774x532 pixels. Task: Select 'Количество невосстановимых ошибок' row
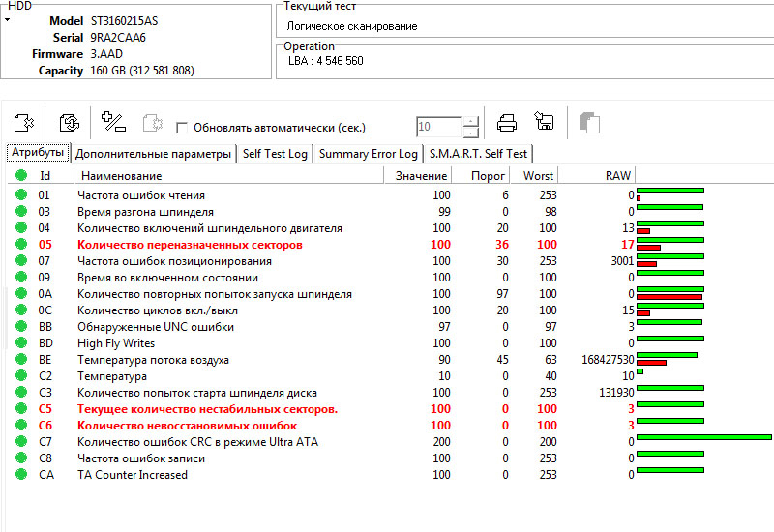click(x=188, y=426)
